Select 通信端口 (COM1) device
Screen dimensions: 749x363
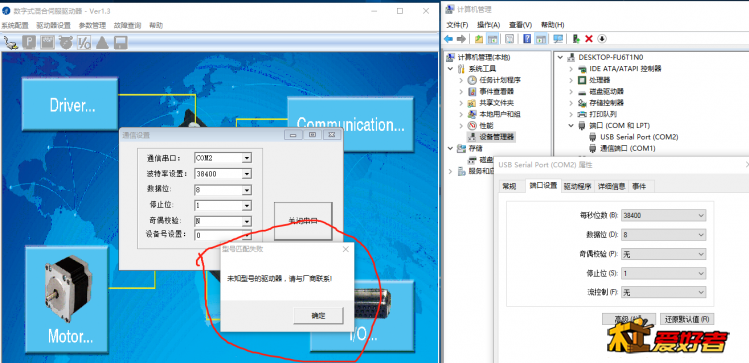628,149
